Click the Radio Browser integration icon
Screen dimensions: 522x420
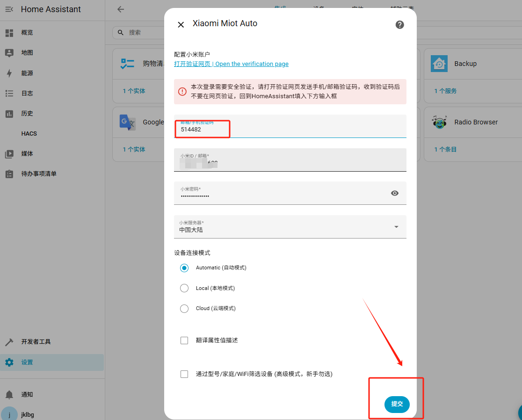click(x=439, y=122)
